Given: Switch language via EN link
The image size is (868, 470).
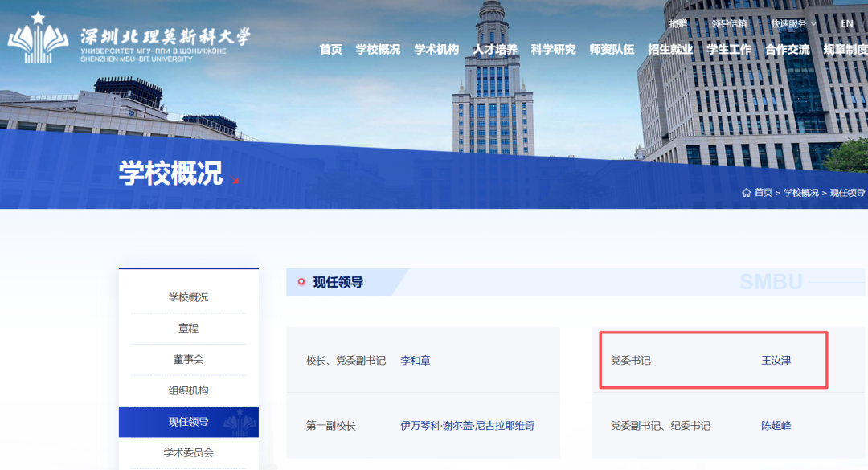Looking at the screenshot, I should tap(847, 23).
